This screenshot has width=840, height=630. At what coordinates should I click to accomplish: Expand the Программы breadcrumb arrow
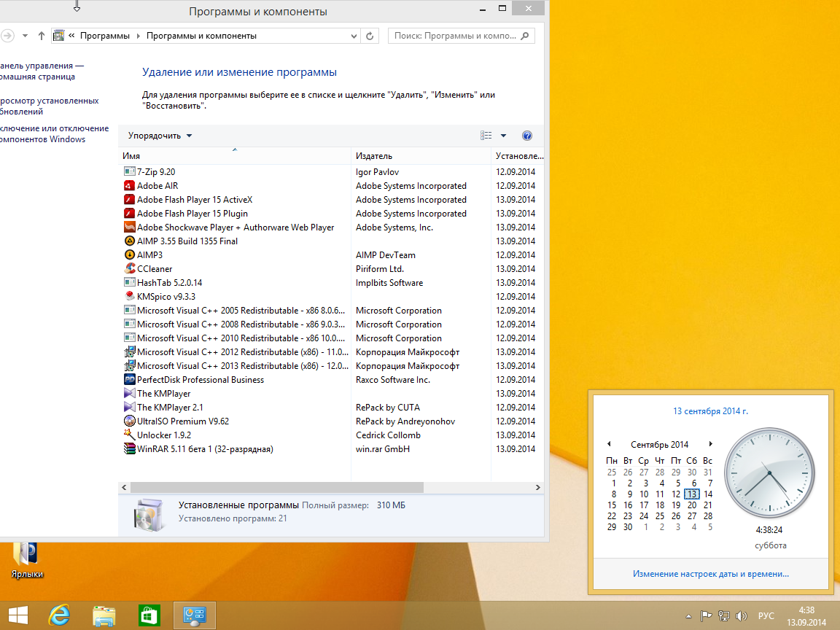[139, 36]
